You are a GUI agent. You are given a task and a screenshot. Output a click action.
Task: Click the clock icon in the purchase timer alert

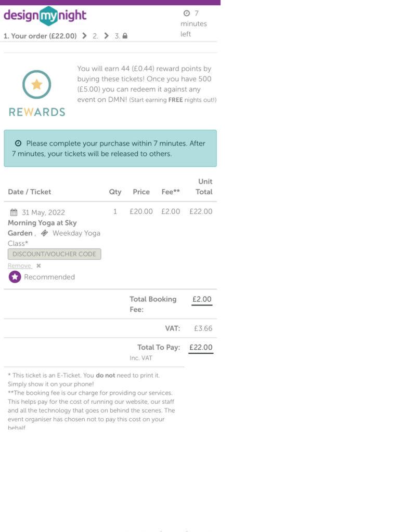(x=18, y=143)
